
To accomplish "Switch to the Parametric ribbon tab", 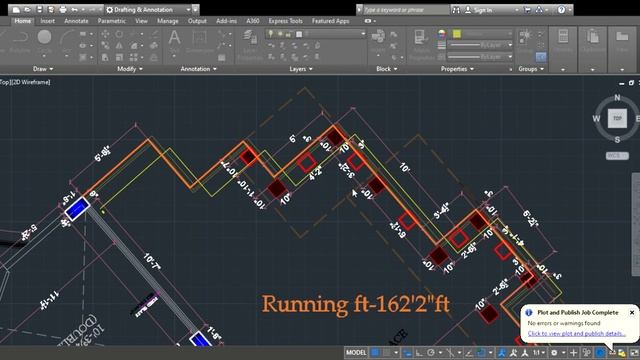I will pyautogui.click(x=111, y=21).
